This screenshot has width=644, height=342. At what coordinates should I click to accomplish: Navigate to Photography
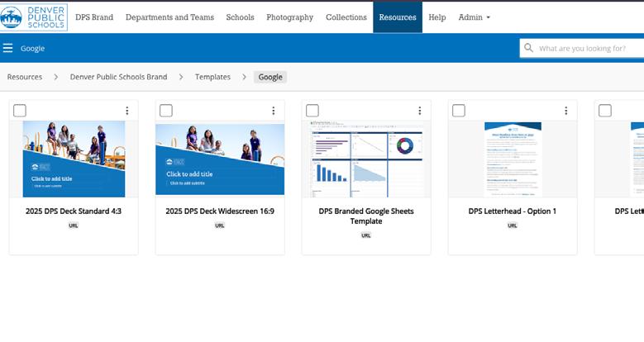(x=289, y=17)
